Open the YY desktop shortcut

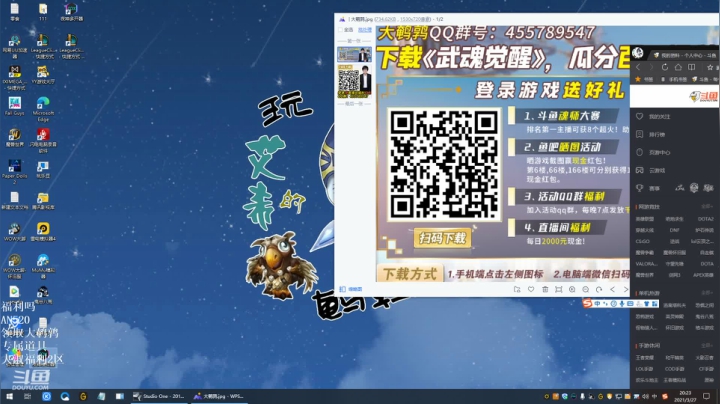pyautogui.click(x=43, y=75)
